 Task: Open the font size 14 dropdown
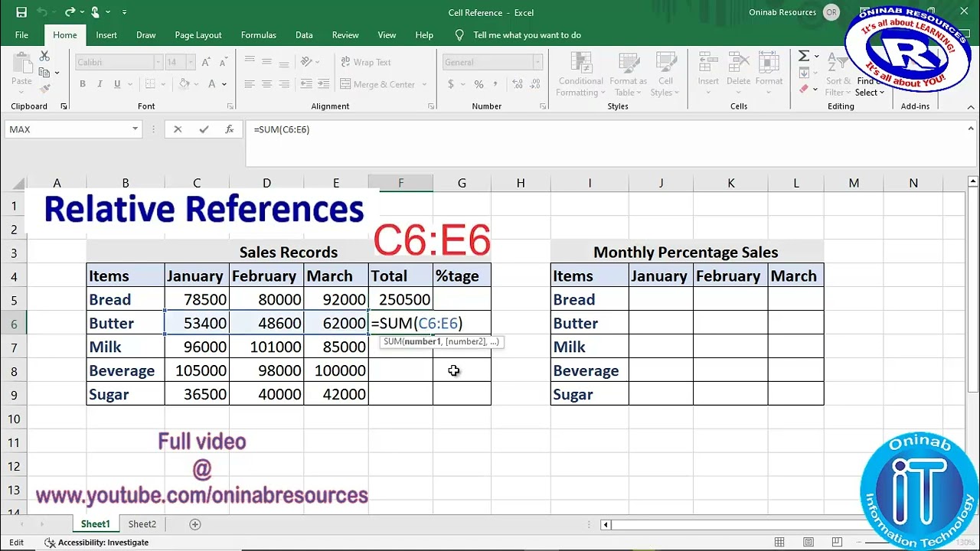pyautogui.click(x=191, y=63)
